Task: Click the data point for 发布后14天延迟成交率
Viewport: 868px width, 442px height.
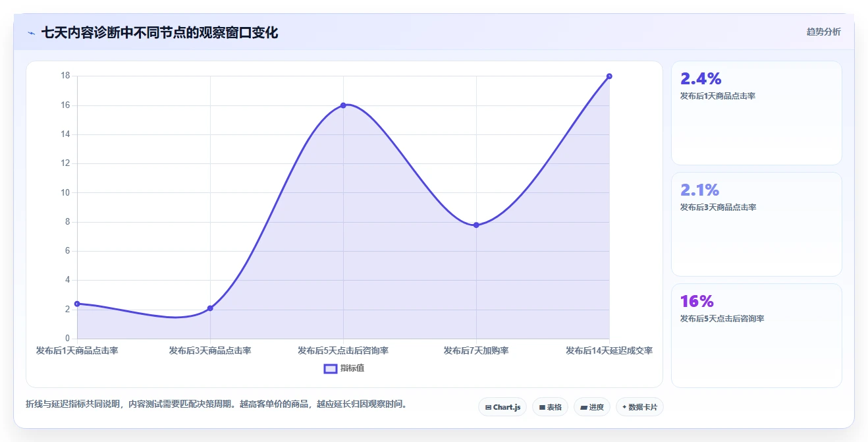Action: pos(609,76)
